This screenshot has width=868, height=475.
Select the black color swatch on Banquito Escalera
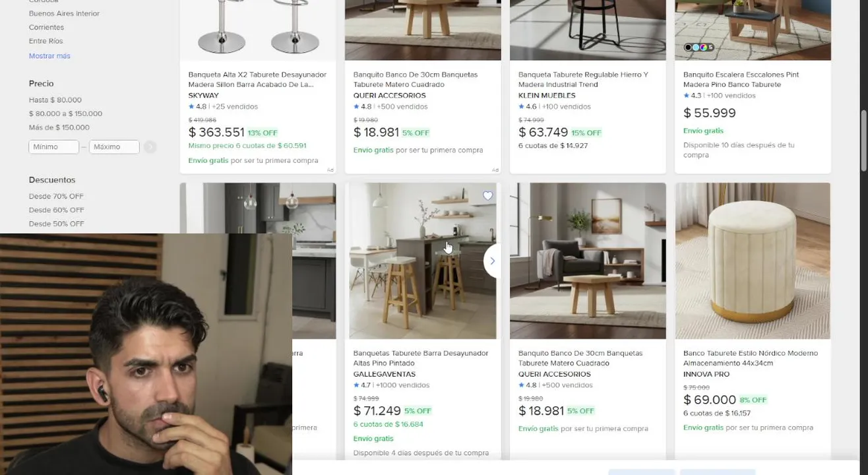coord(688,47)
